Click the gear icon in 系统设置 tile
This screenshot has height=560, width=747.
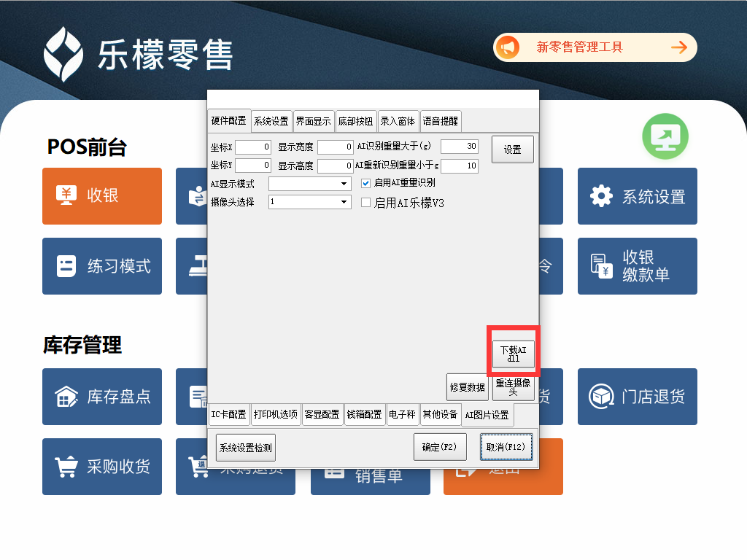click(601, 195)
